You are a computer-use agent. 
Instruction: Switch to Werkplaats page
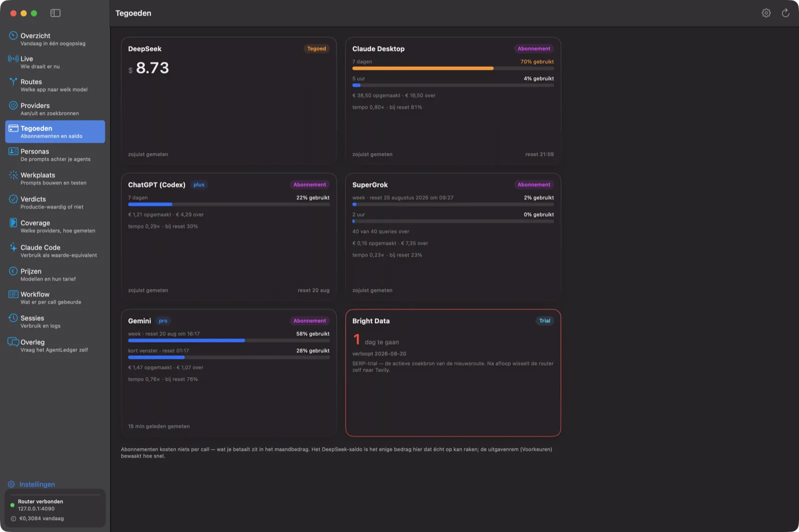(55, 179)
